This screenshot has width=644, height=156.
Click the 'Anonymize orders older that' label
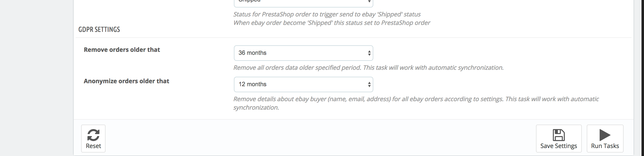126,81
